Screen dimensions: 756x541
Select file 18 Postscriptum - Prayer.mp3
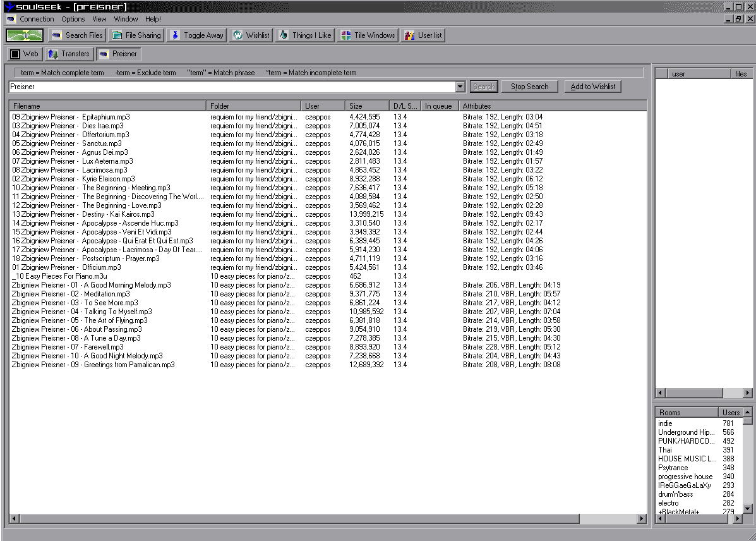click(x=86, y=258)
